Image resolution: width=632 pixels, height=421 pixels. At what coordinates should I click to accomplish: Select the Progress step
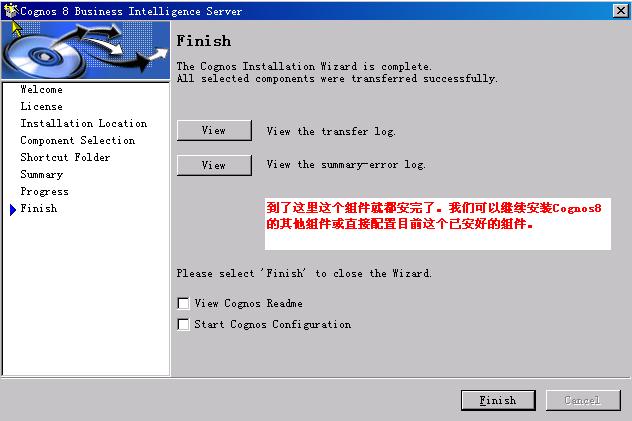44,191
